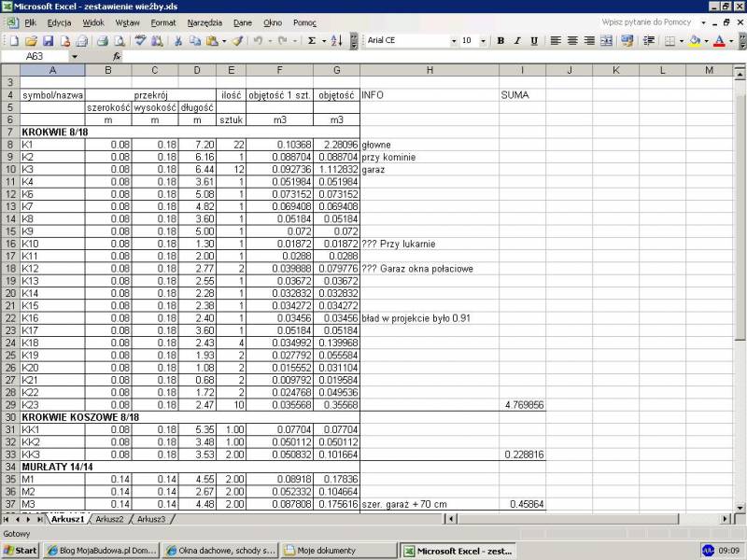The image size is (747, 560).
Task: Click the AutoSum sigma button
Action: coord(312,41)
